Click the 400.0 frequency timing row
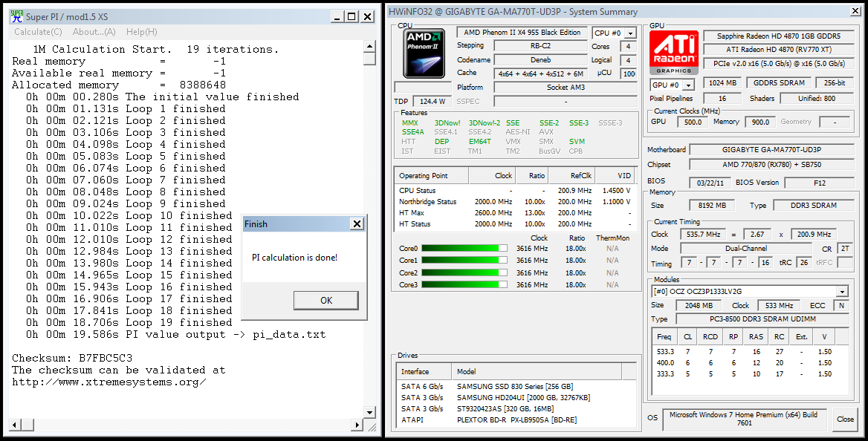868x441 pixels. click(751, 363)
